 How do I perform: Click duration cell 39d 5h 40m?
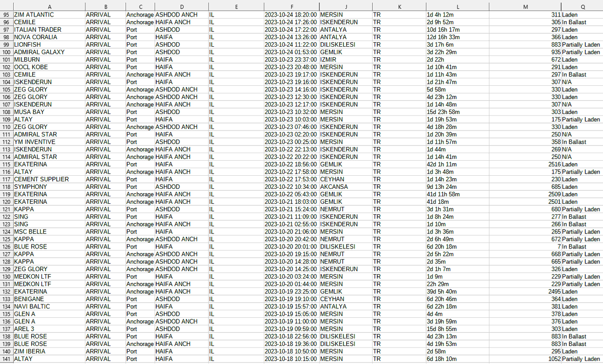[458, 292]
